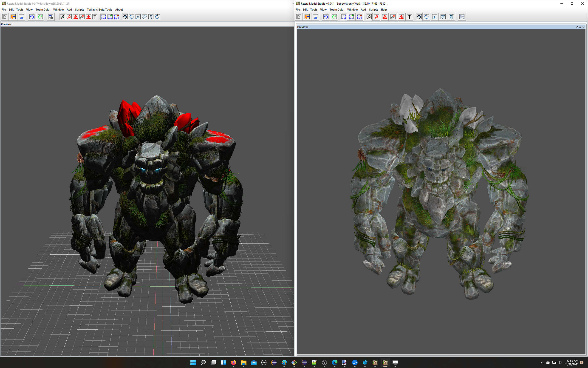Viewport: 588px width, 368px height.
Task: Click New file icon in left window
Action: click(5, 17)
